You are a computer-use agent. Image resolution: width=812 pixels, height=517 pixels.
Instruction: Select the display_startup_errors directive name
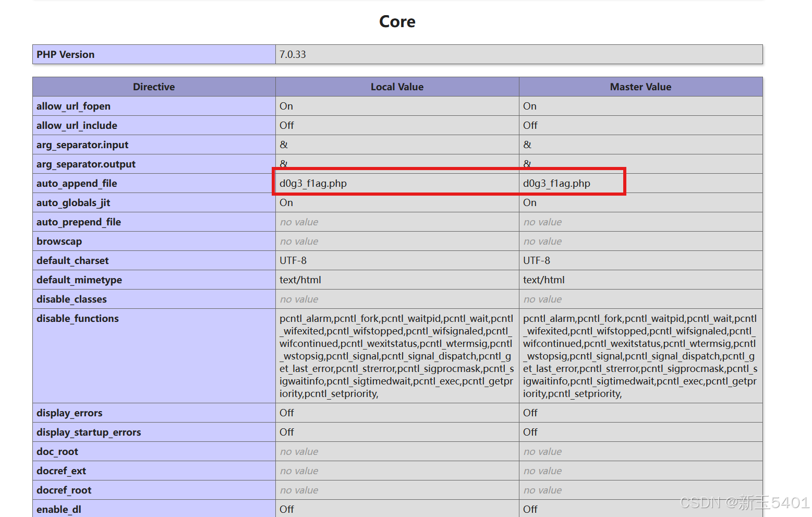tap(89, 432)
